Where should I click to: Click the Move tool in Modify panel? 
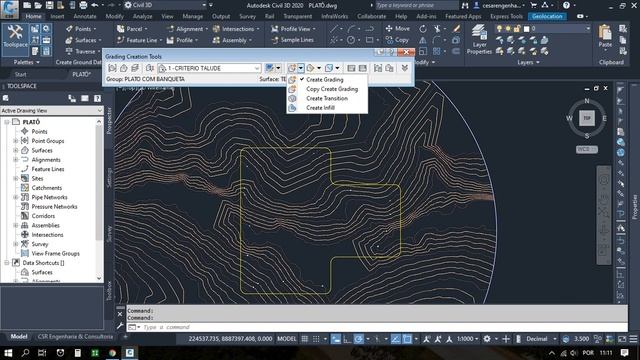tap(398, 29)
